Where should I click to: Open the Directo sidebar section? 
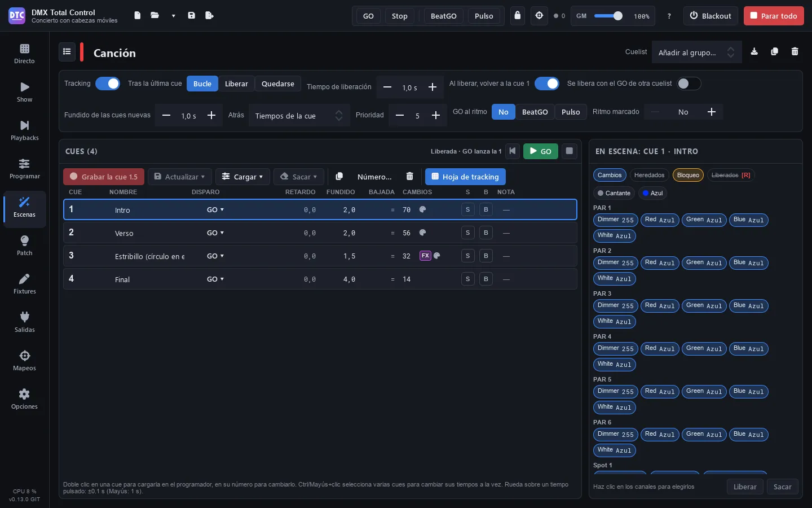click(x=24, y=54)
